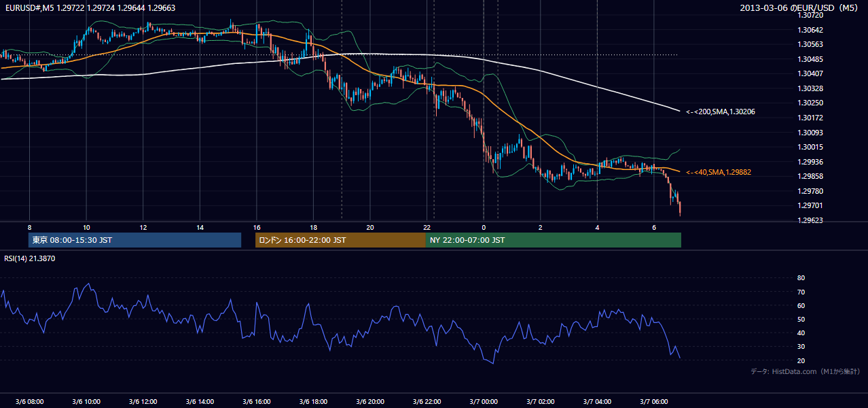Click the RSI scale value 80
Screen dimensions: 868x408
[x=801, y=278]
